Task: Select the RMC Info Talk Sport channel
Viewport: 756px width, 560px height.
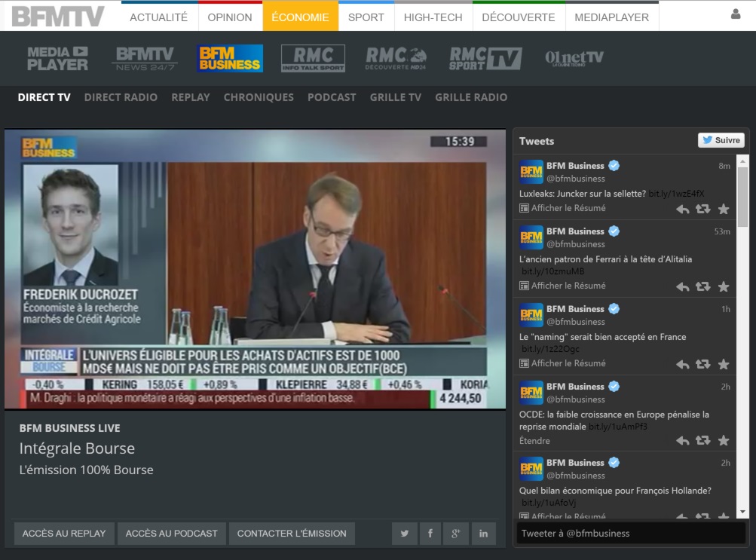Action: 313,58
